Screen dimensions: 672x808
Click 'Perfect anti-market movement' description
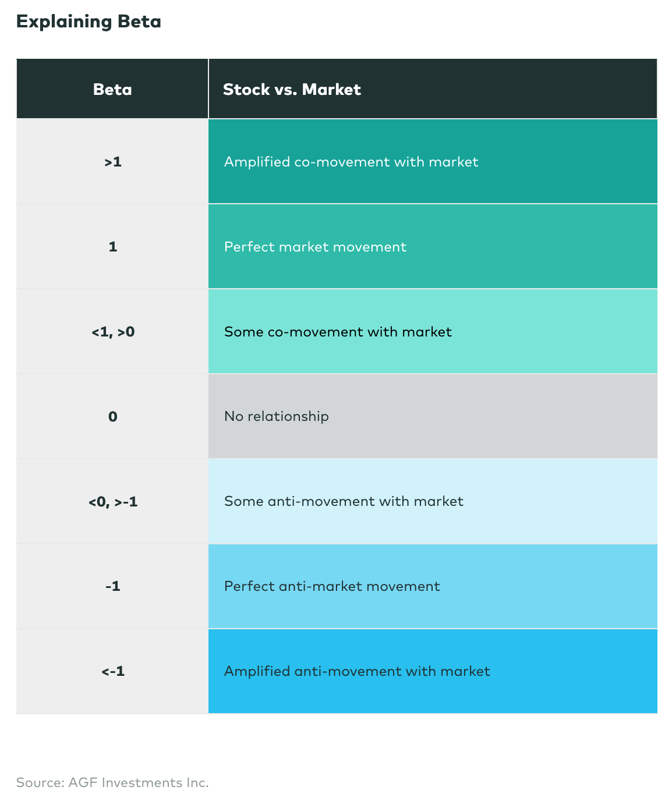point(332,586)
